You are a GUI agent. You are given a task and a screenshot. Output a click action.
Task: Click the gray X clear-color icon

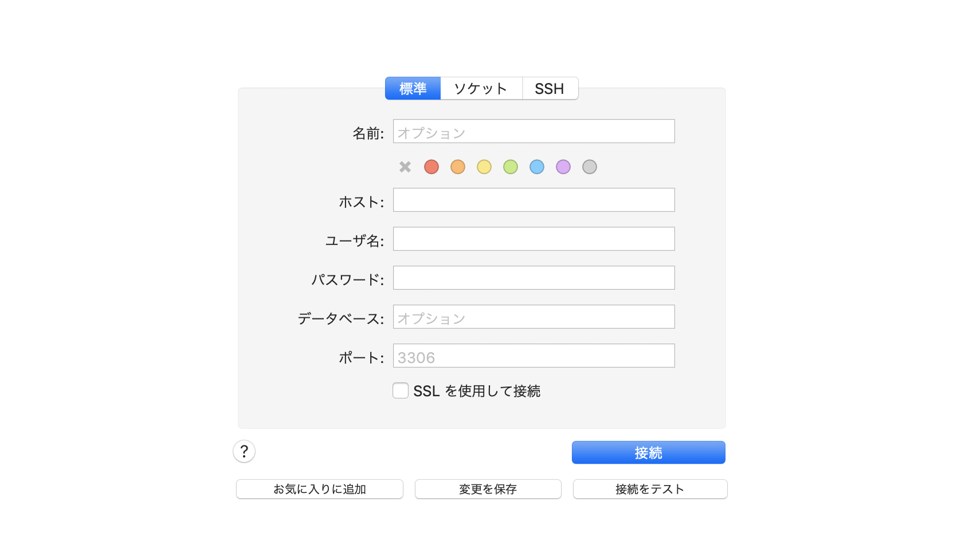click(x=405, y=167)
